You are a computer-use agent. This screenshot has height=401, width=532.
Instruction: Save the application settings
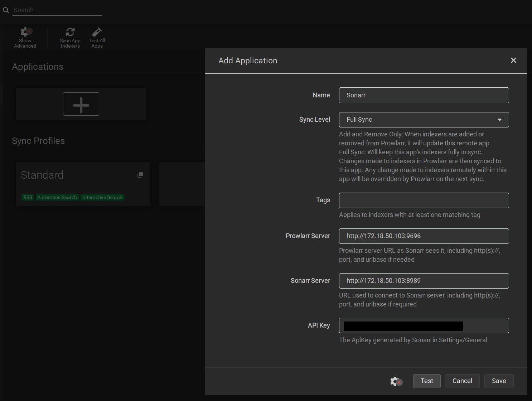pyautogui.click(x=499, y=381)
